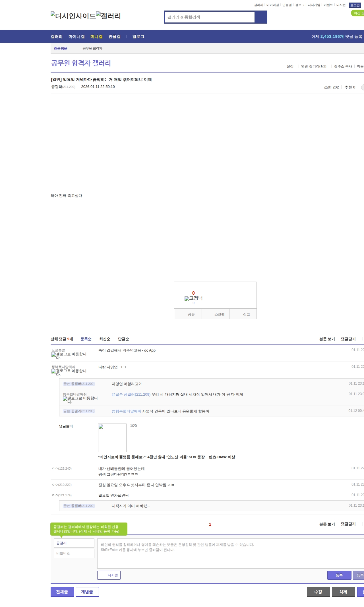Toggle 본문 보기 below the comment list
364x607 pixels.
point(327,524)
